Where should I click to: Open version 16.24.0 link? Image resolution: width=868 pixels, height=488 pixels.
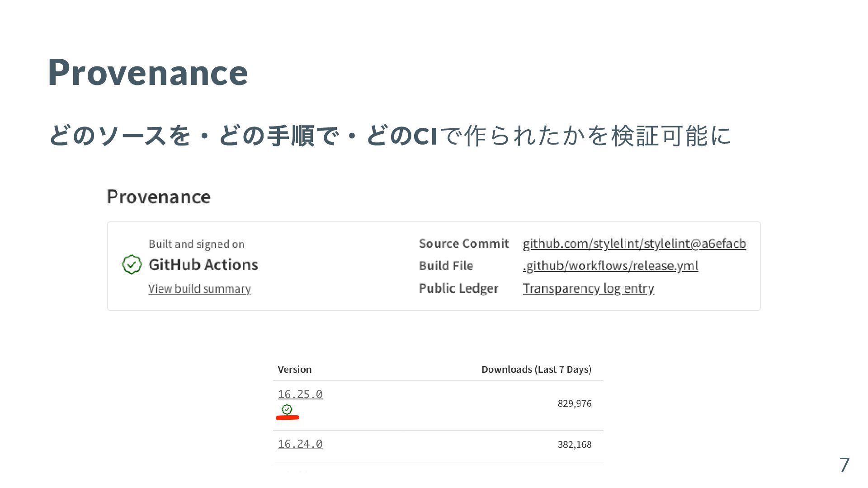point(300,444)
